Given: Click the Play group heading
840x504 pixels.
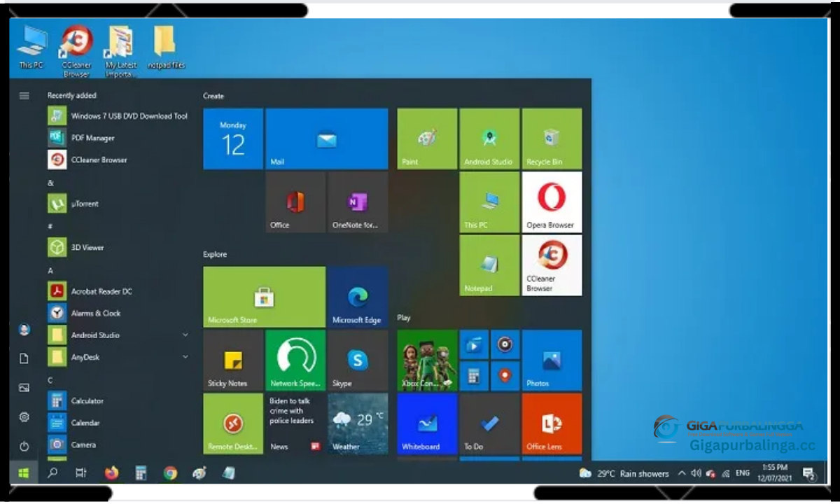Looking at the screenshot, I should pos(404,318).
